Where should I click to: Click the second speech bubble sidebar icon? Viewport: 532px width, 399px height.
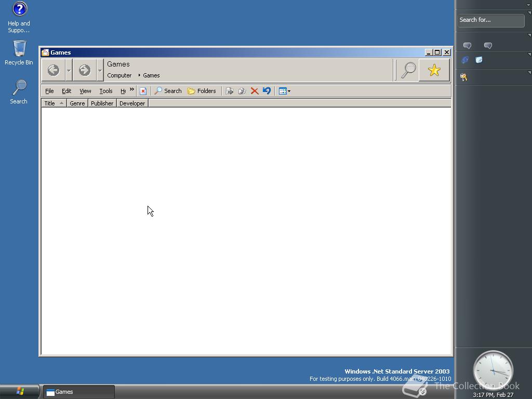[488, 46]
